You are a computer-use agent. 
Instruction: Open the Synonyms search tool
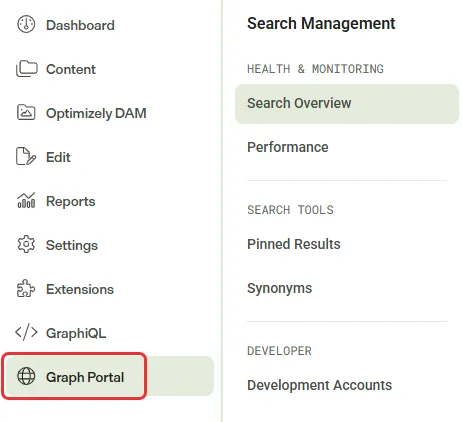coord(280,288)
